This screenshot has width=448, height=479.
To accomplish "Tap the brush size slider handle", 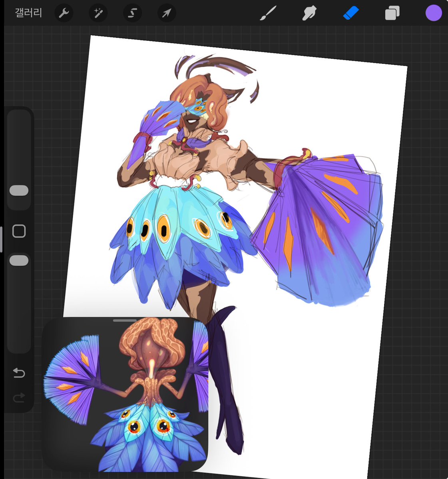I will tap(19, 190).
